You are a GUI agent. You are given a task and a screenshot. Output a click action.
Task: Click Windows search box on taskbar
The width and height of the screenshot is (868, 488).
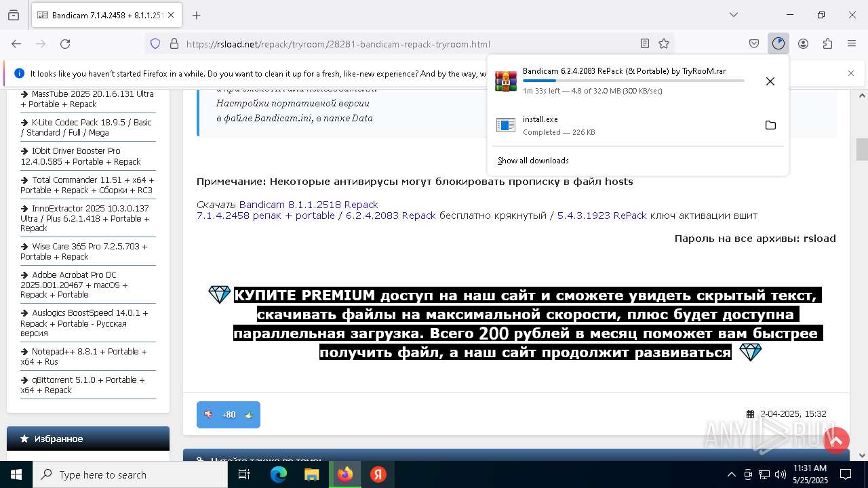coord(130,474)
